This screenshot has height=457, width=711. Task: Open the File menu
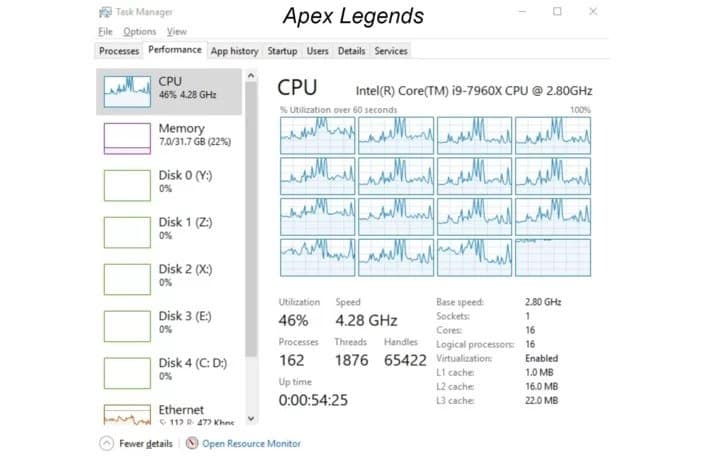point(105,32)
